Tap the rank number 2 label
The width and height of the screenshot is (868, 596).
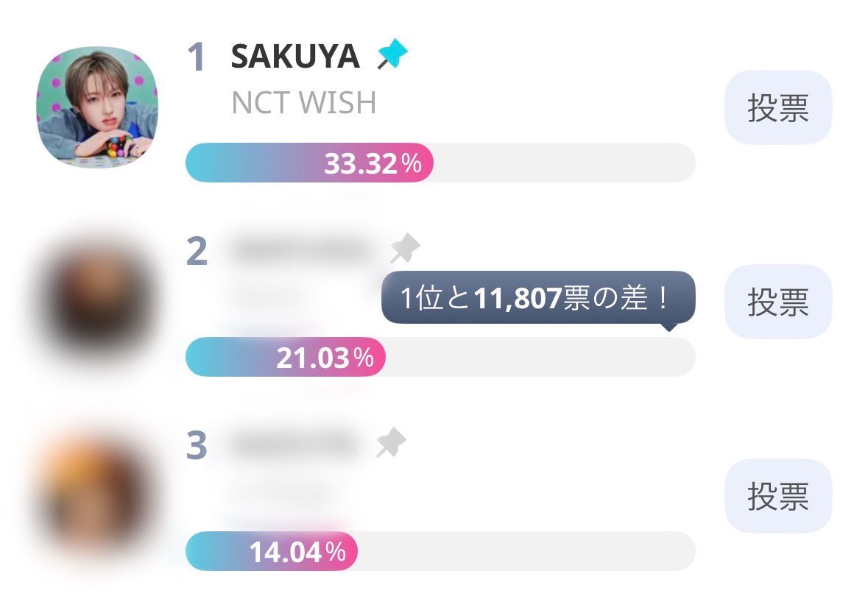pyautogui.click(x=197, y=251)
